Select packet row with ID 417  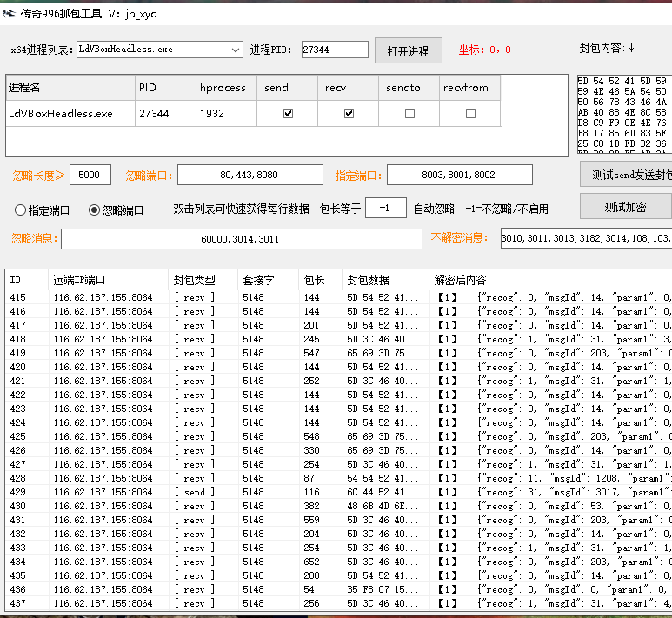pos(338,325)
